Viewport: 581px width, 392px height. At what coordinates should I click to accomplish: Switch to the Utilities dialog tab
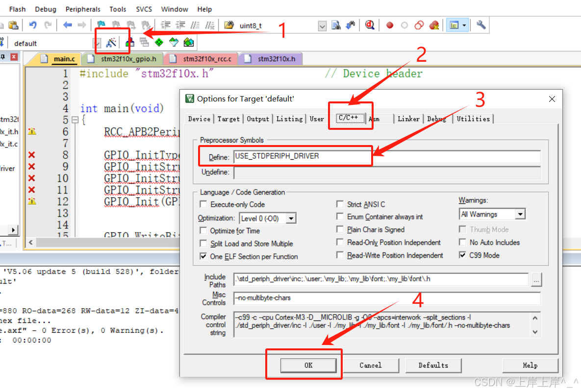tap(473, 119)
